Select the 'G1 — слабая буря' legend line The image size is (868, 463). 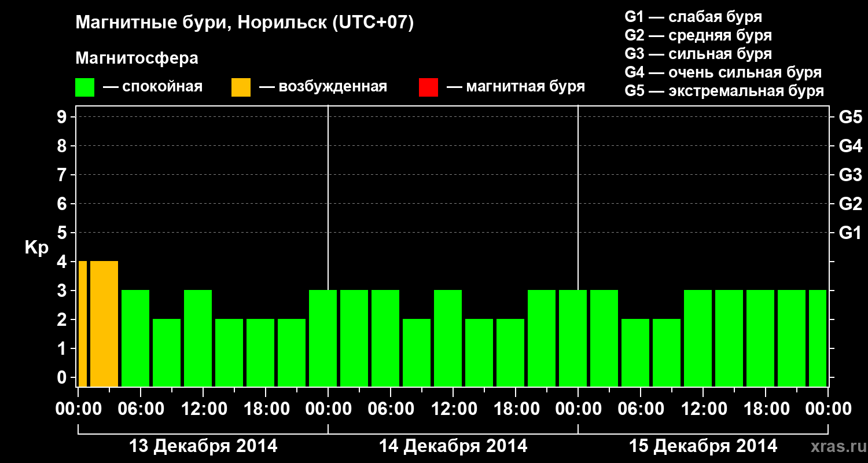[693, 17]
